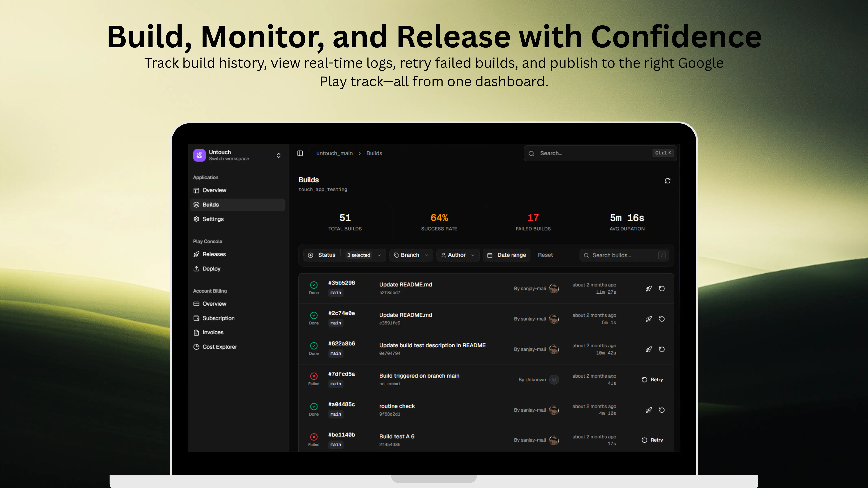The image size is (868, 488).
Task: Click the magnifier icon in Search builds
Action: click(x=586, y=255)
